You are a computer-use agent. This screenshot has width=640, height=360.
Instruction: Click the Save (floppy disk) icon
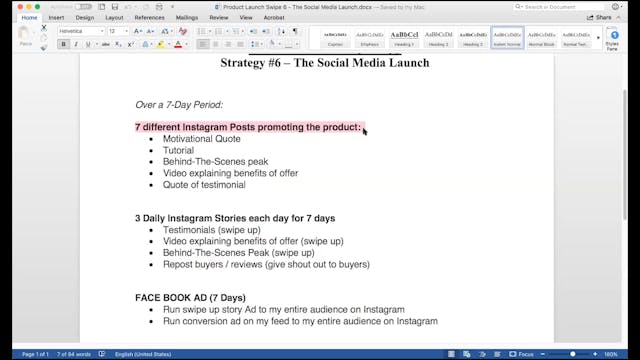pos(115,7)
